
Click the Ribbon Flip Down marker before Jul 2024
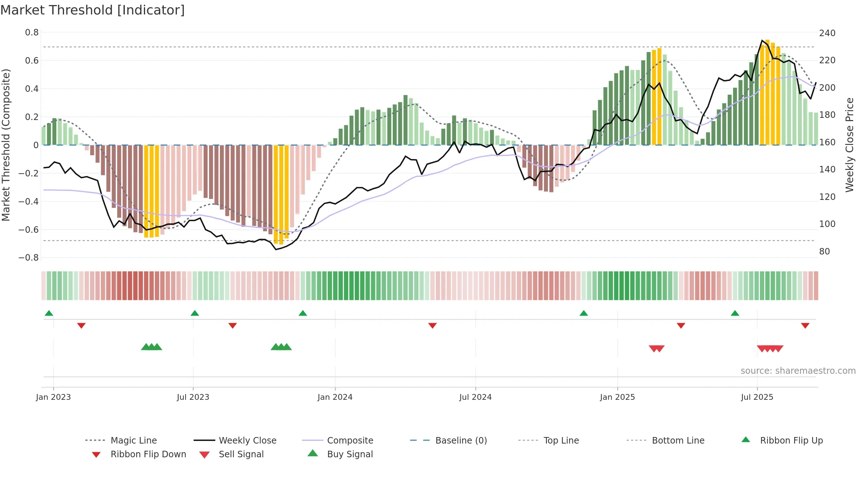tap(433, 326)
